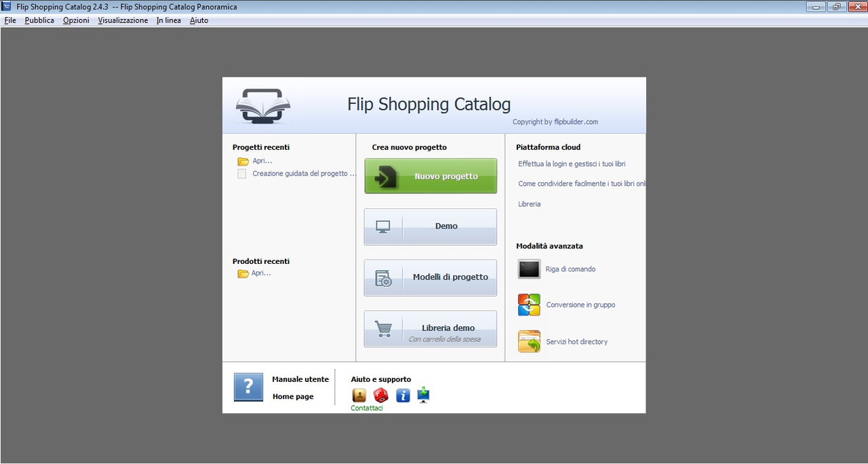The width and height of the screenshot is (868, 464).
Task: Click the shopping cart icon on Libreria demo
Action: 383,330
